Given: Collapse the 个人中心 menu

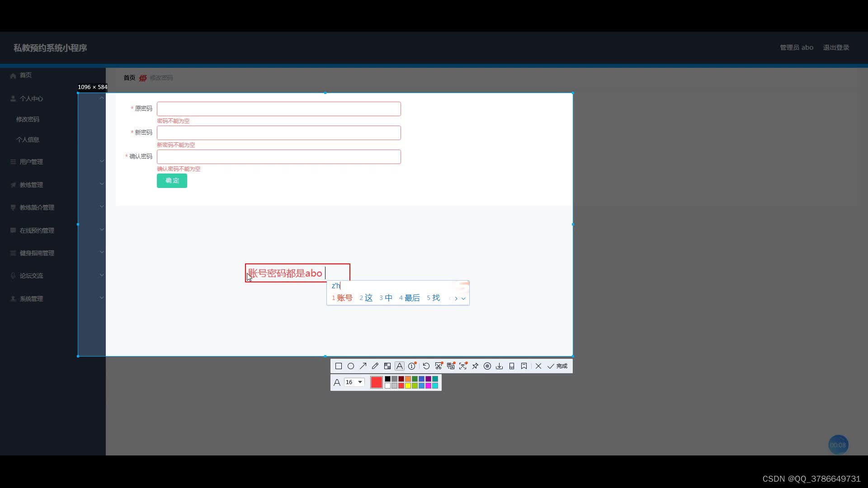Looking at the screenshot, I should [x=53, y=99].
